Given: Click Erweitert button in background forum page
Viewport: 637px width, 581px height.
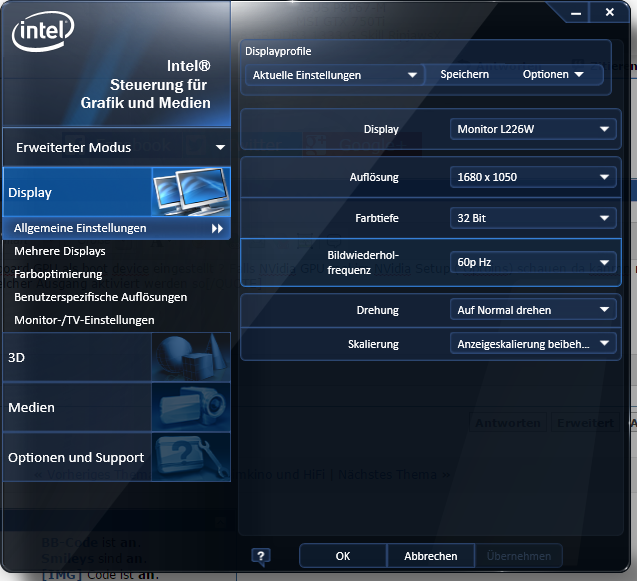Looking at the screenshot, I should tap(585, 423).
